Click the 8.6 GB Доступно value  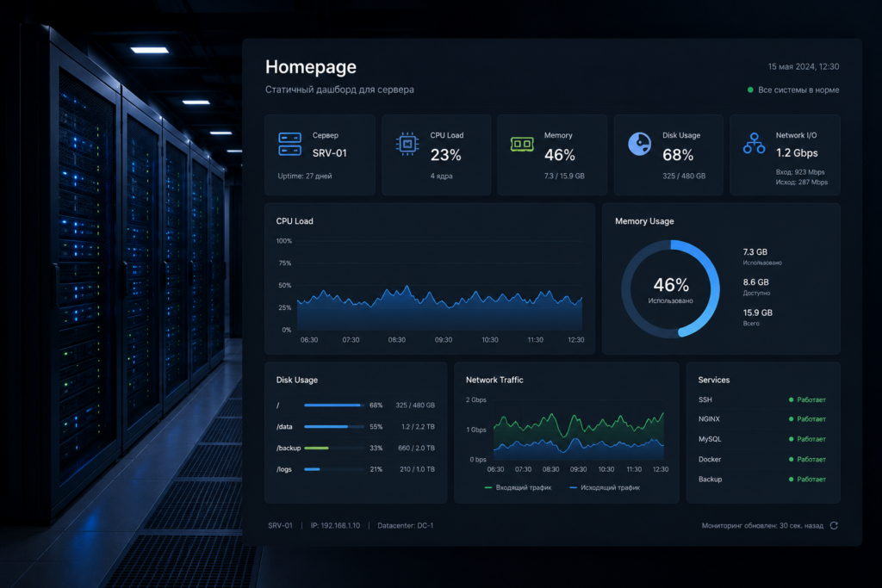pos(755,282)
